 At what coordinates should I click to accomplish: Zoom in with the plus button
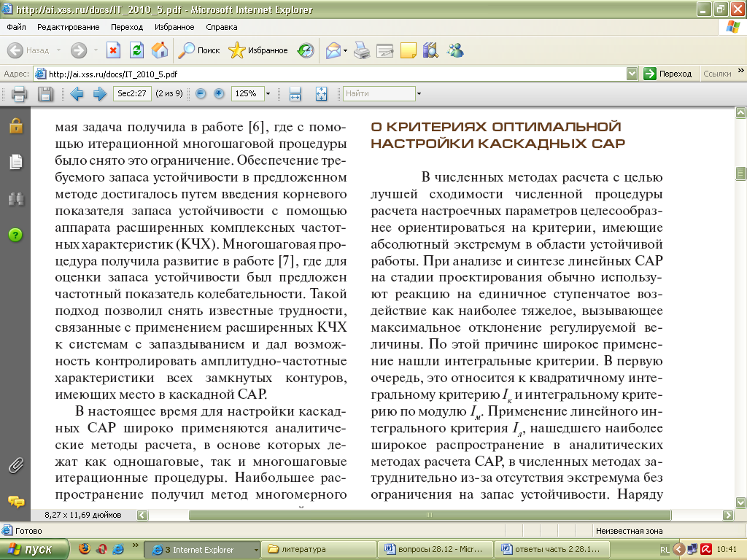[219, 93]
